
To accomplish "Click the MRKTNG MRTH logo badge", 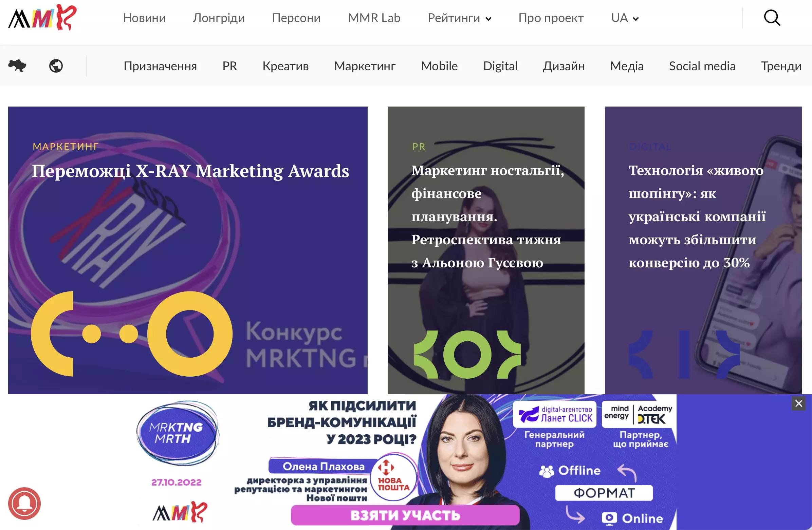I will pyautogui.click(x=177, y=433).
